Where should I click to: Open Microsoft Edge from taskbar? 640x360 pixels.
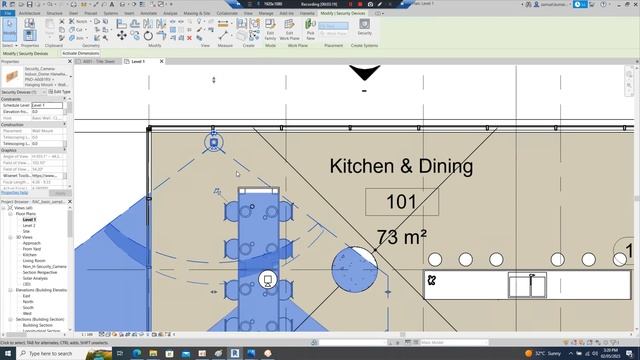pyautogui.click(x=137, y=353)
